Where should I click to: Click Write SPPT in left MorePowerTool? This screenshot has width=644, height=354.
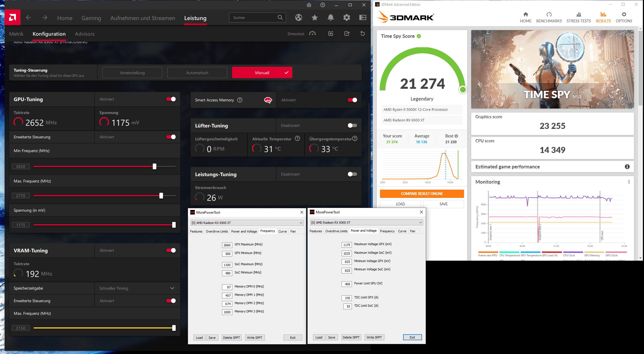click(255, 338)
